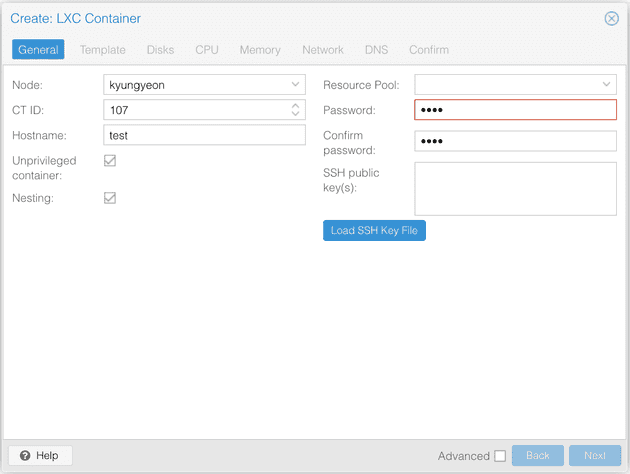Expand the Node dropdown
Screen dimensions: 630x474
(295, 85)
